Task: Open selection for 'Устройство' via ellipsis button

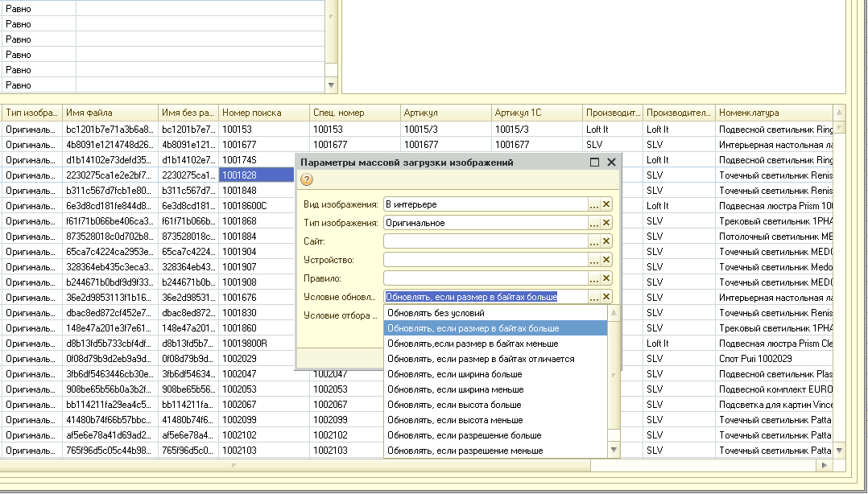Action: coord(594,260)
